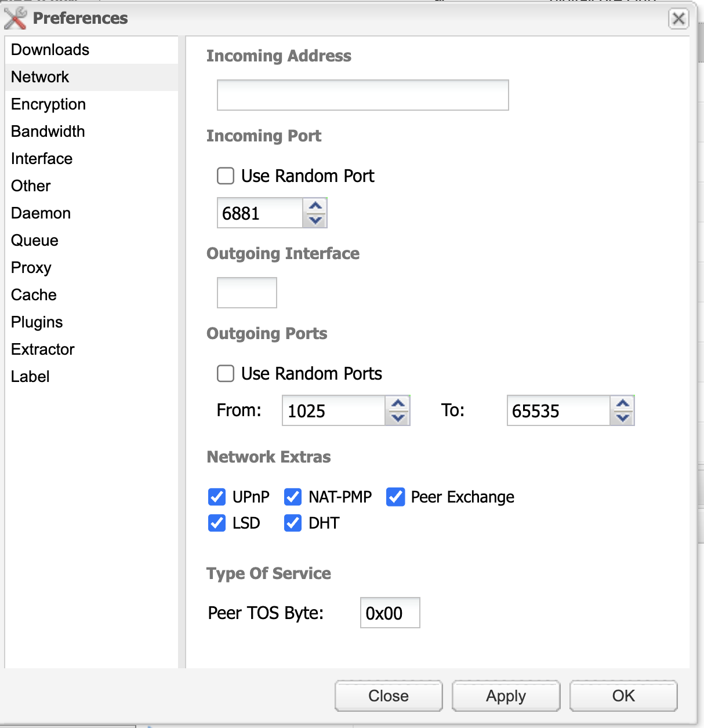Turn off Peer Exchange
The image size is (704, 728).
[x=395, y=497]
